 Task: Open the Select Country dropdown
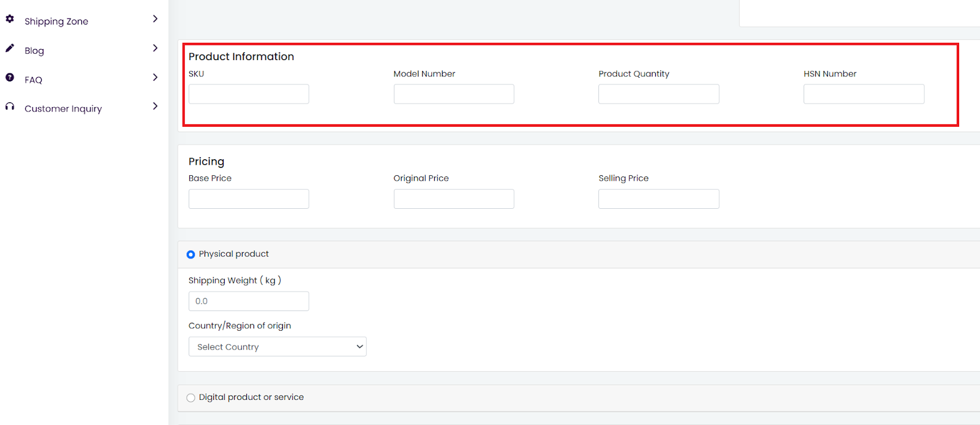pos(277,347)
